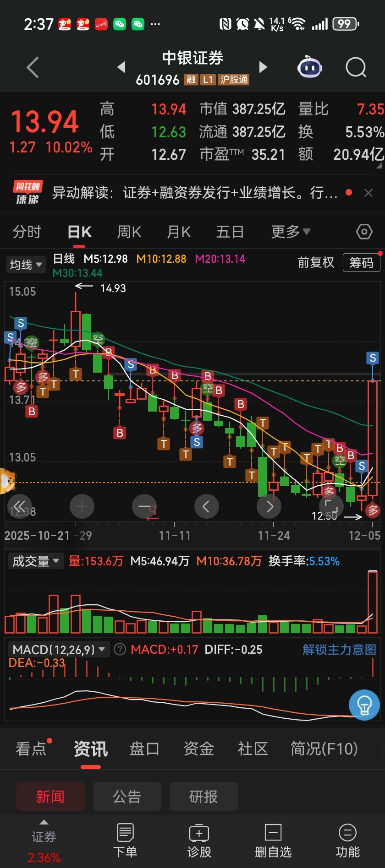Image resolution: width=385 pixels, height=868 pixels.
Task: Select the 周K tab
Action: (129, 232)
